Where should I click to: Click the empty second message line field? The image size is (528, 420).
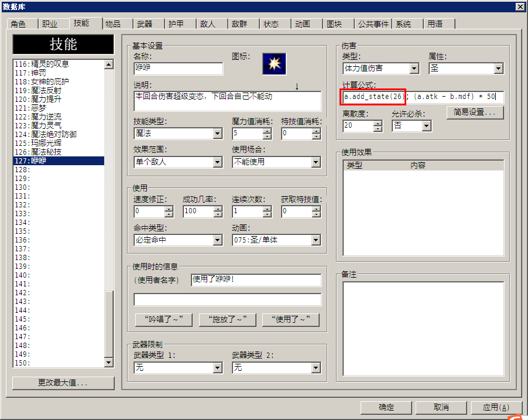[x=228, y=299]
